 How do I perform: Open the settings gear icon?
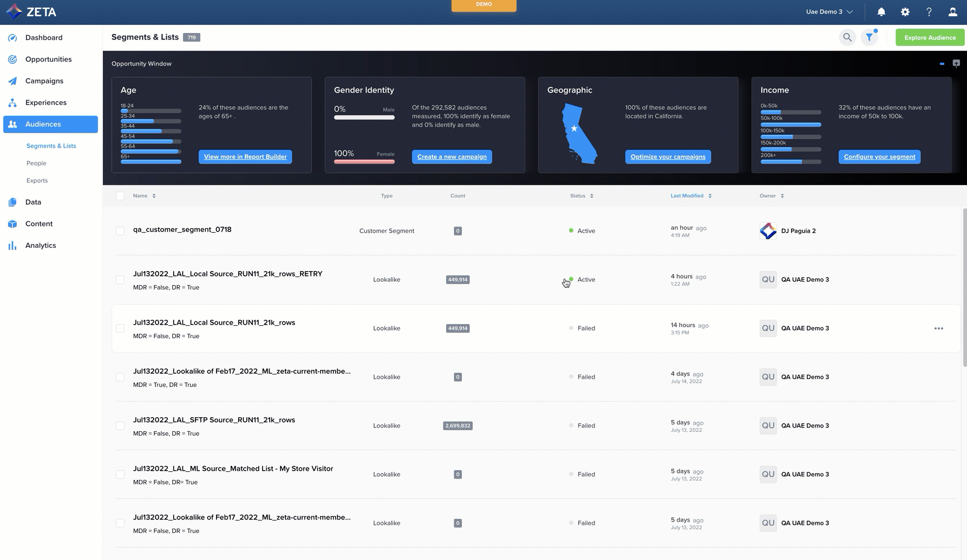pyautogui.click(x=905, y=12)
